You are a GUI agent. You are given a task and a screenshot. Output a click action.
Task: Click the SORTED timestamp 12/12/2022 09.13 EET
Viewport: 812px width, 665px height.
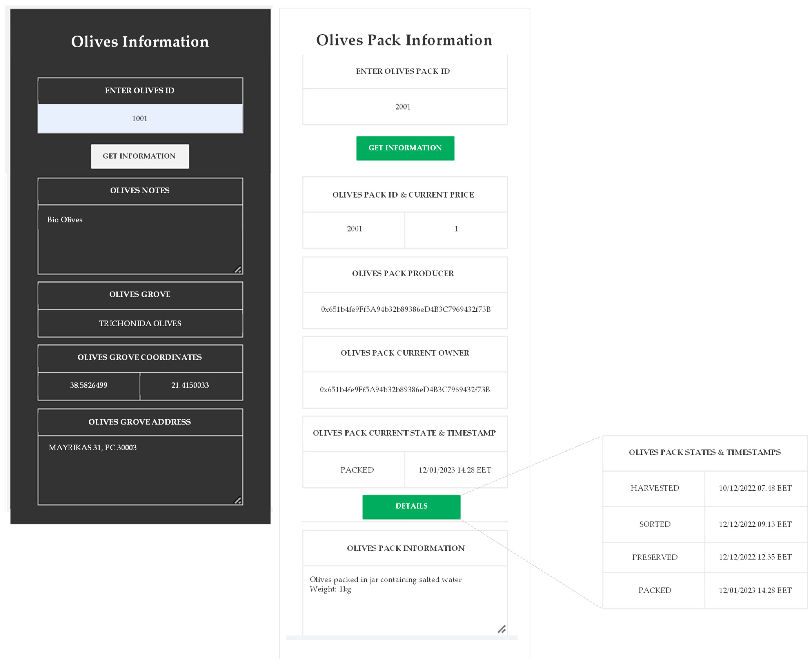click(x=755, y=524)
